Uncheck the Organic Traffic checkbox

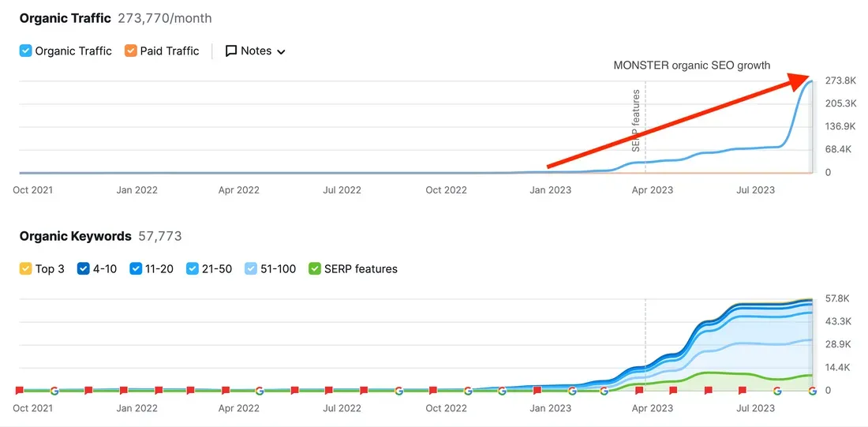[25, 51]
